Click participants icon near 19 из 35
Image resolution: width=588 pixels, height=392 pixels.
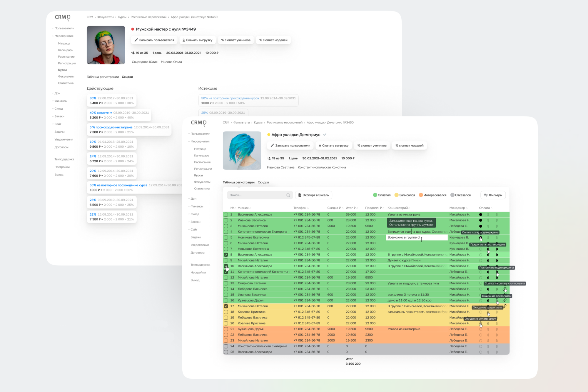point(269,158)
